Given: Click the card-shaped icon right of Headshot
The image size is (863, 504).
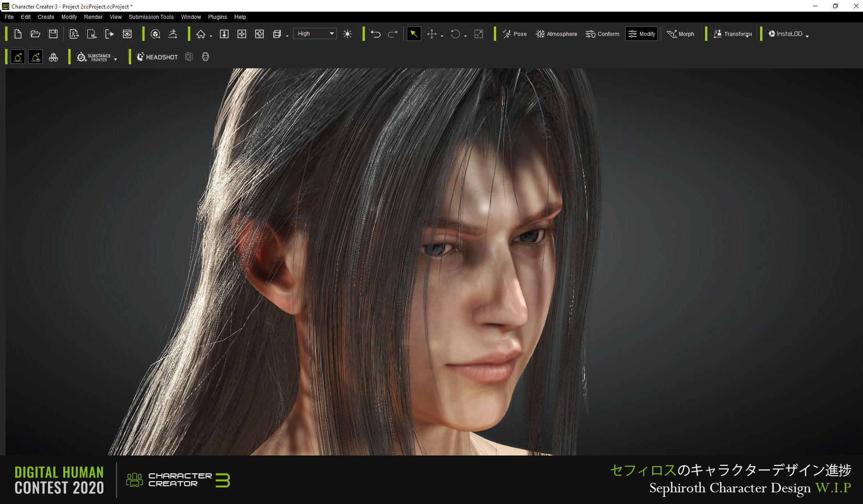Looking at the screenshot, I should pyautogui.click(x=189, y=57).
